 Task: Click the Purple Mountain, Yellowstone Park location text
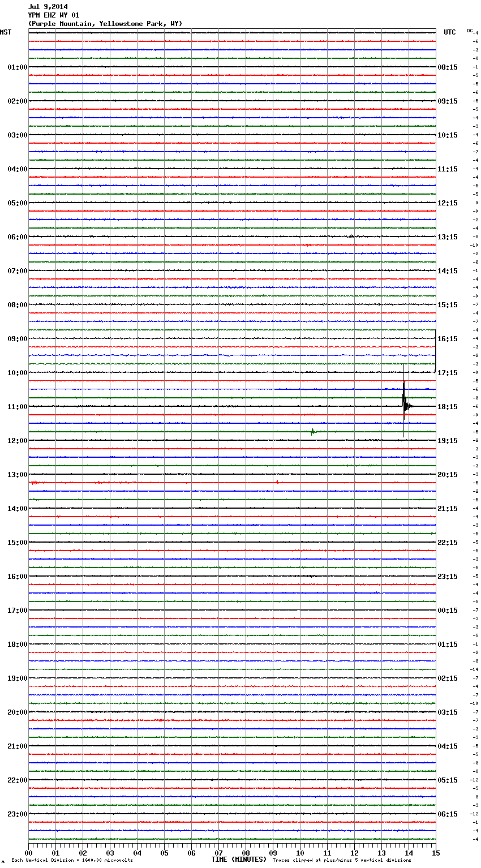pos(105,24)
